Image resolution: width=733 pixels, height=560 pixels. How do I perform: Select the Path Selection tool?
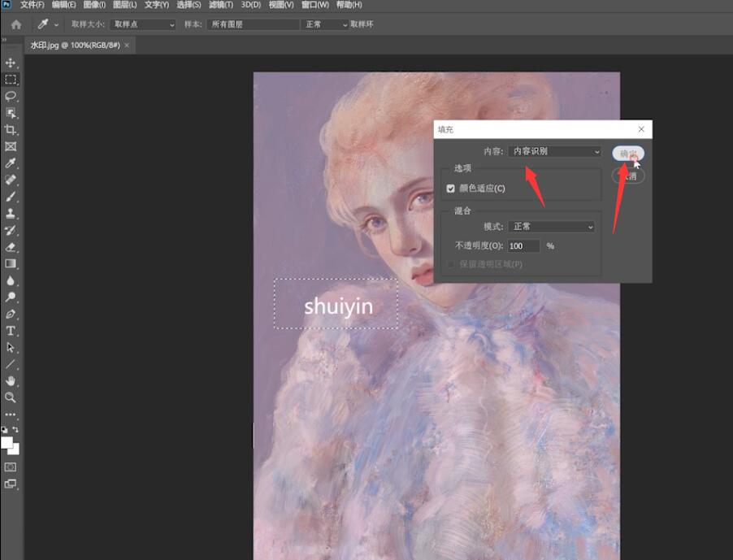[x=11, y=348]
